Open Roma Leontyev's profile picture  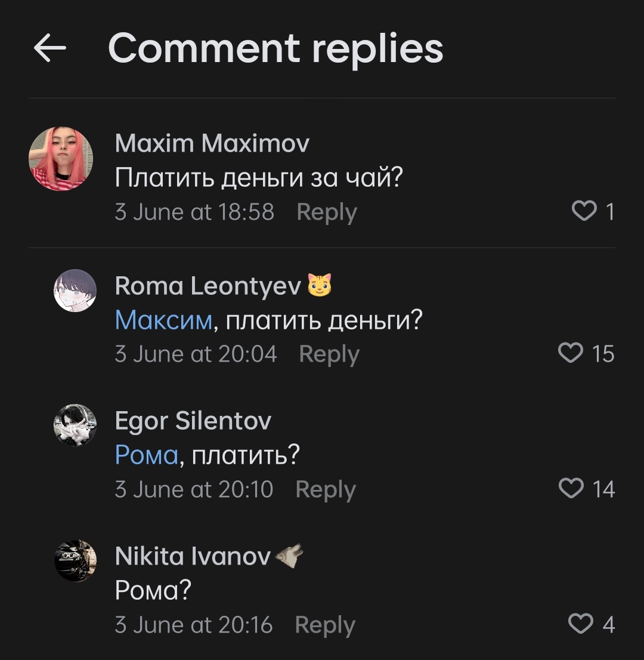(75, 291)
